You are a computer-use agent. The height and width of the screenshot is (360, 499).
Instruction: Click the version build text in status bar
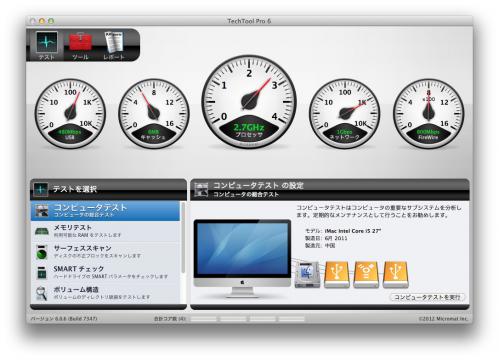point(64,319)
